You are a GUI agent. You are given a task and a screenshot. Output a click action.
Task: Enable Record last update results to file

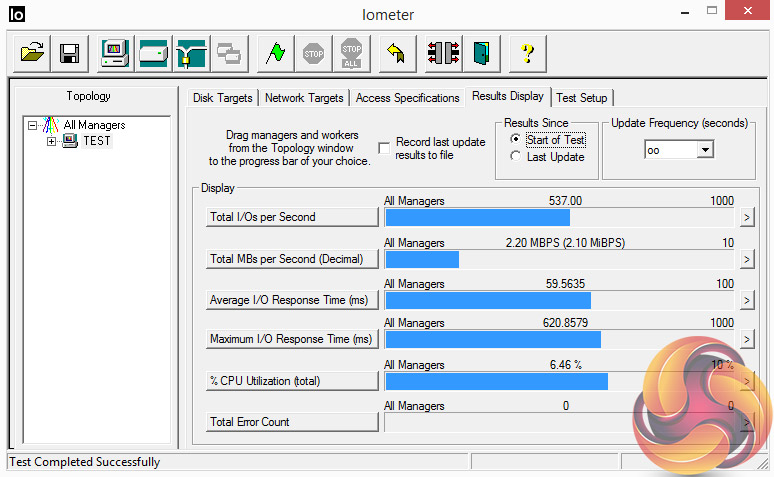click(384, 148)
